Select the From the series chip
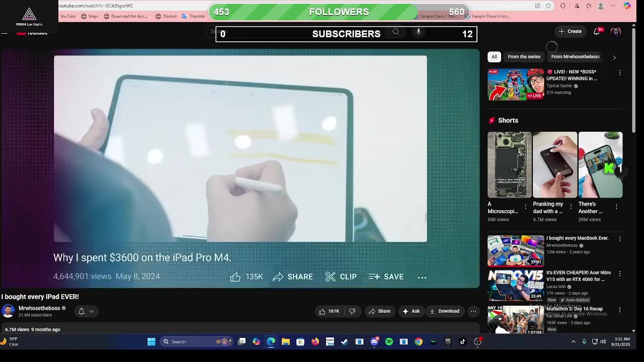Screen dimensions: 644x362 coord(524,57)
